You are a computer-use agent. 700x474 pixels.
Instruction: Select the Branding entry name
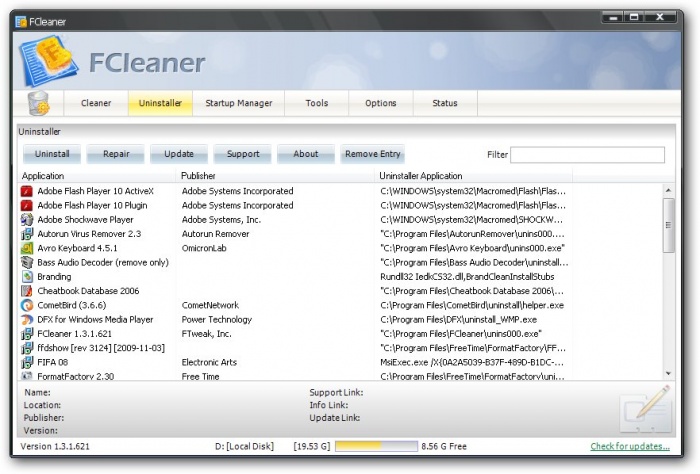(x=54, y=277)
